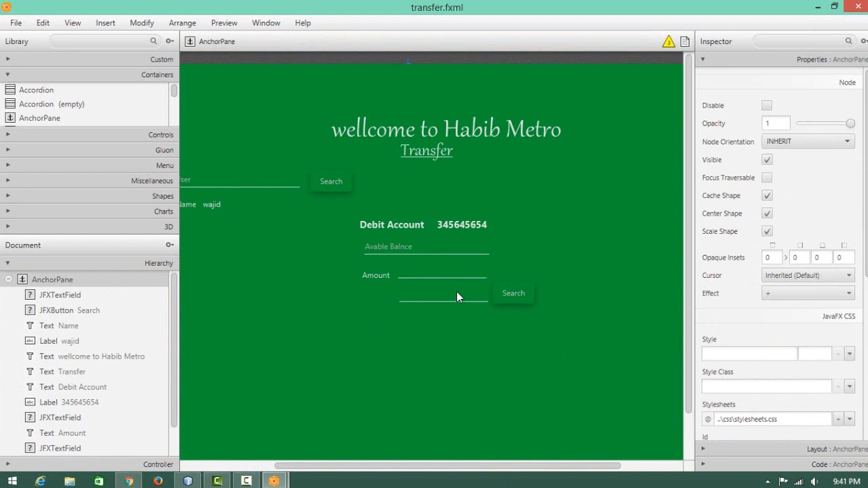Image resolution: width=868 pixels, height=488 pixels.
Task: Open File Explorer from the taskbar
Action: pyautogui.click(x=70, y=481)
